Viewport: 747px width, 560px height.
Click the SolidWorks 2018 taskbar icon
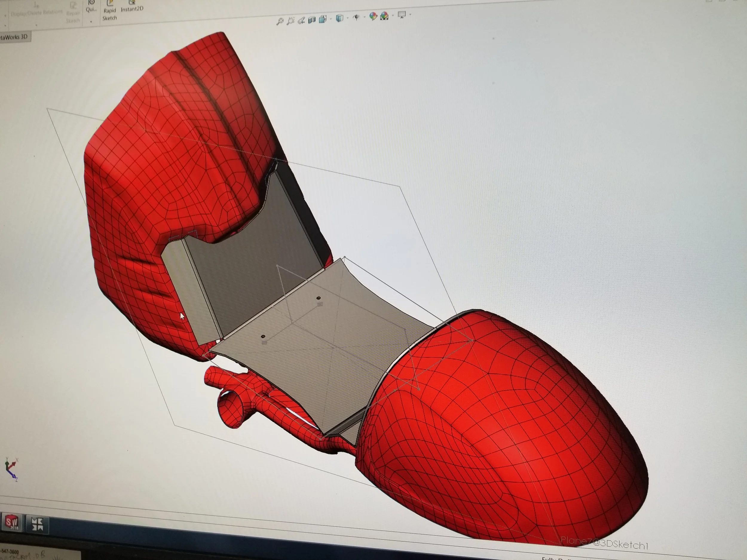(x=12, y=523)
